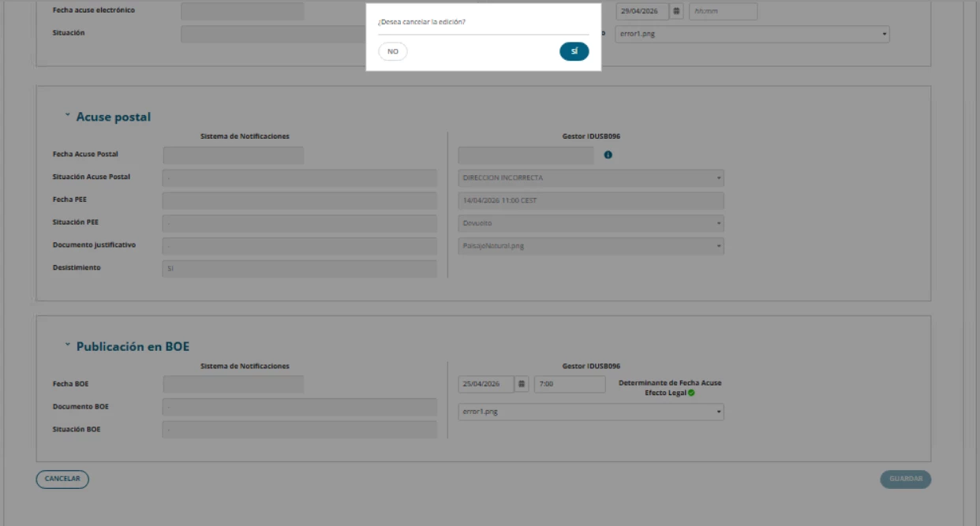Click the 'Situación PEE' label
This screenshot has width=980, height=526.
pos(76,222)
